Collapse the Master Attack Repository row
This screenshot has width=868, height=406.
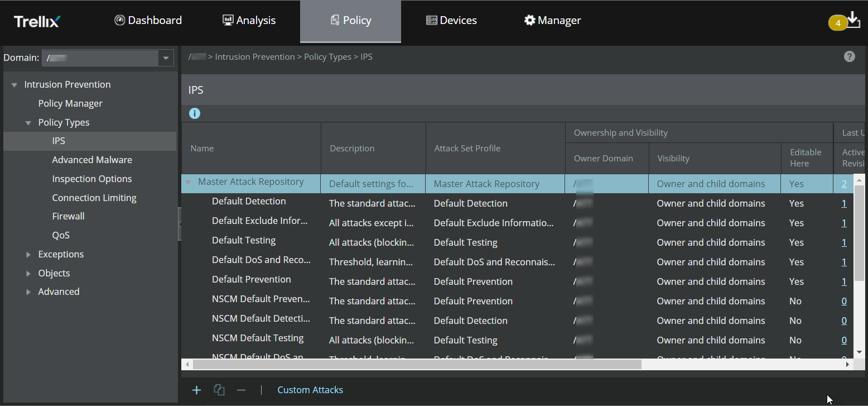[x=189, y=182]
